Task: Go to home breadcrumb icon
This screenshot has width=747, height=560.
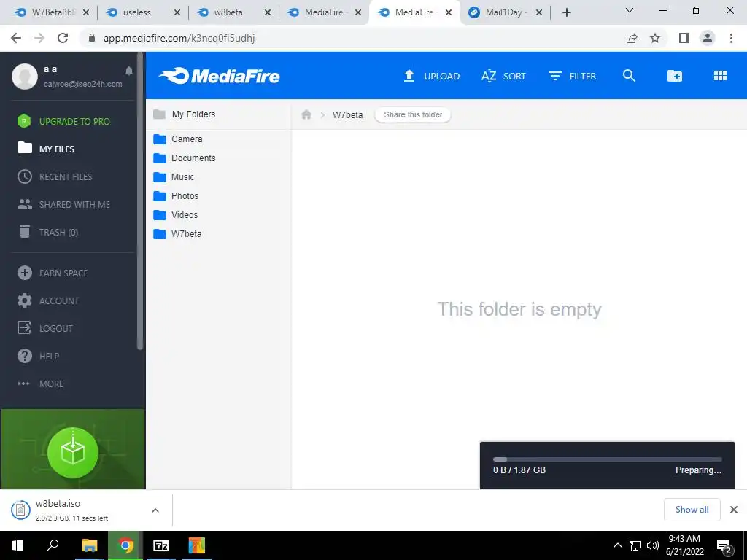Action: (x=306, y=114)
